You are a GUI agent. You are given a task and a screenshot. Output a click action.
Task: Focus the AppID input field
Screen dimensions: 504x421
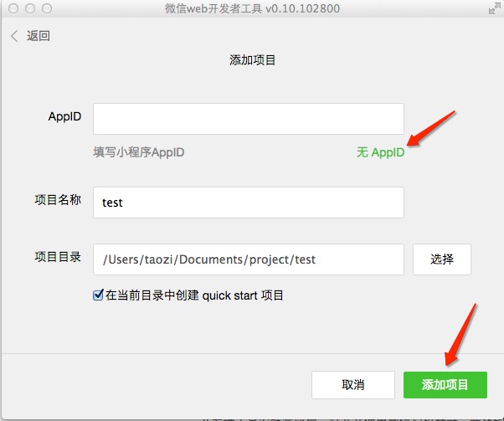point(249,119)
